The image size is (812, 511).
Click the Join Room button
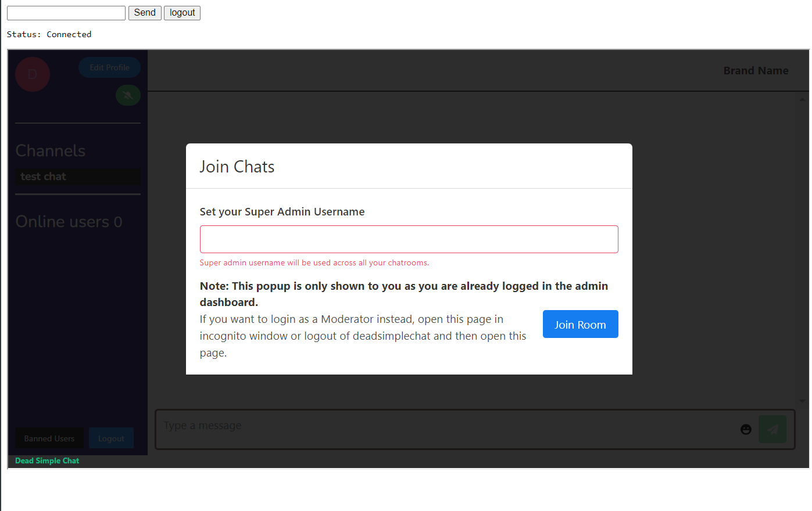580,324
